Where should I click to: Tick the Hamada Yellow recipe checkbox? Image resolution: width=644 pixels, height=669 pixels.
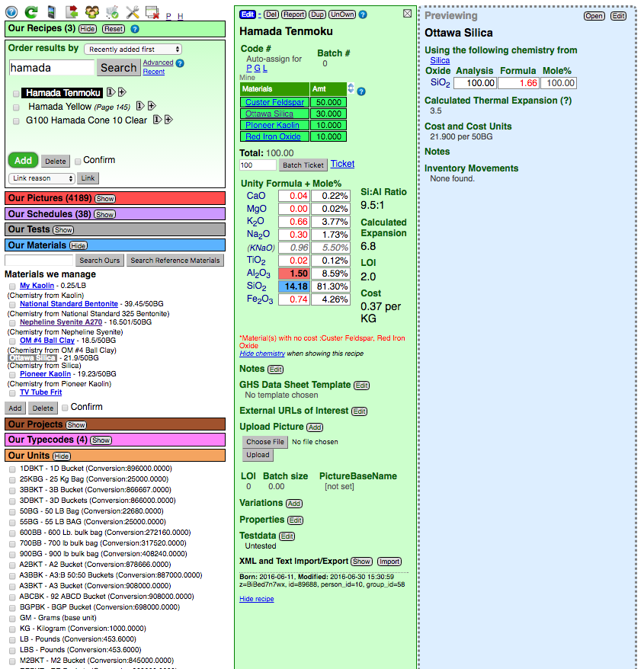(x=16, y=107)
